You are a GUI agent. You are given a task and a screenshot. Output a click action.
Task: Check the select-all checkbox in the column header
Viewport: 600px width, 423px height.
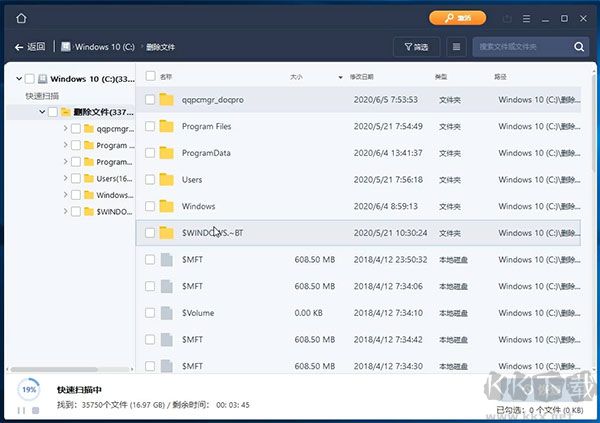(x=150, y=76)
